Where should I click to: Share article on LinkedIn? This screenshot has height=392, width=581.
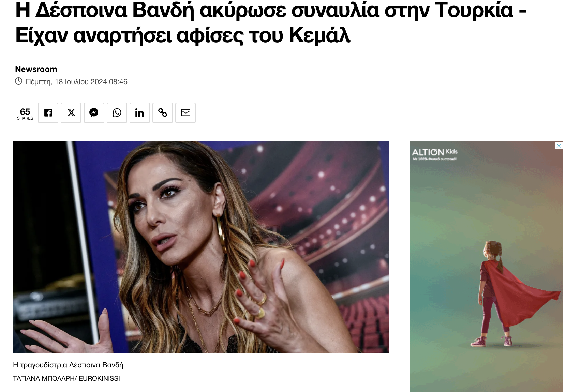(140, 113)
